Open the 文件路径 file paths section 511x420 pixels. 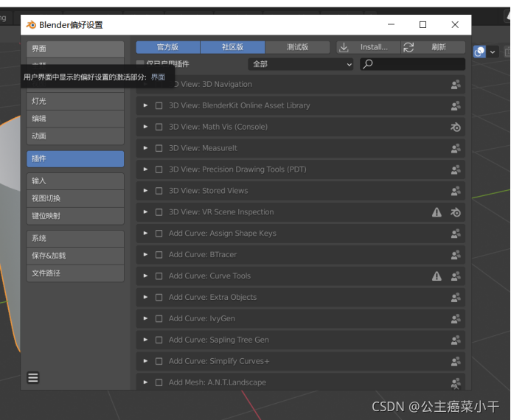pyautogui.click(x=75, y=273)
